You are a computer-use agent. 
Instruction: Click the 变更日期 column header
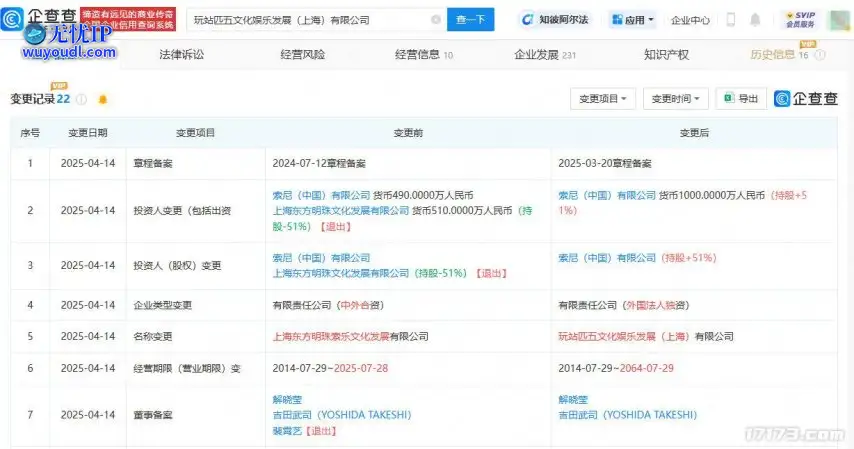pyautogui.click(x=88, y=132)
